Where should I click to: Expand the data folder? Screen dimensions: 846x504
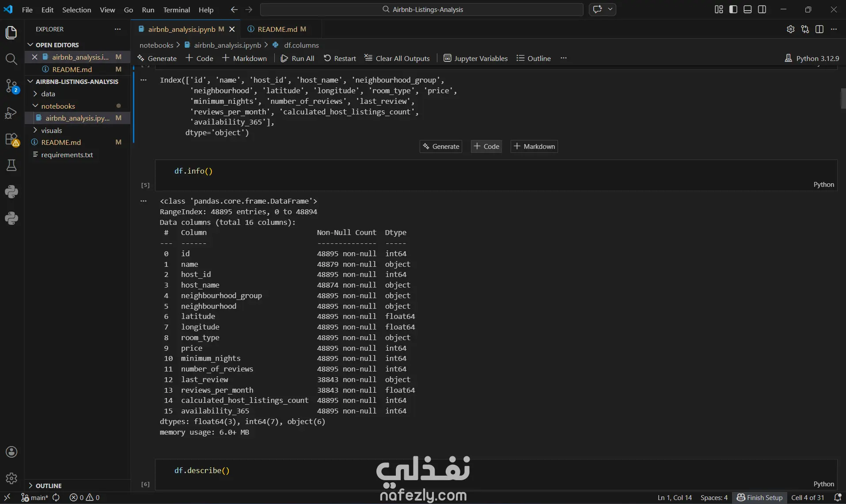(48, 94)
